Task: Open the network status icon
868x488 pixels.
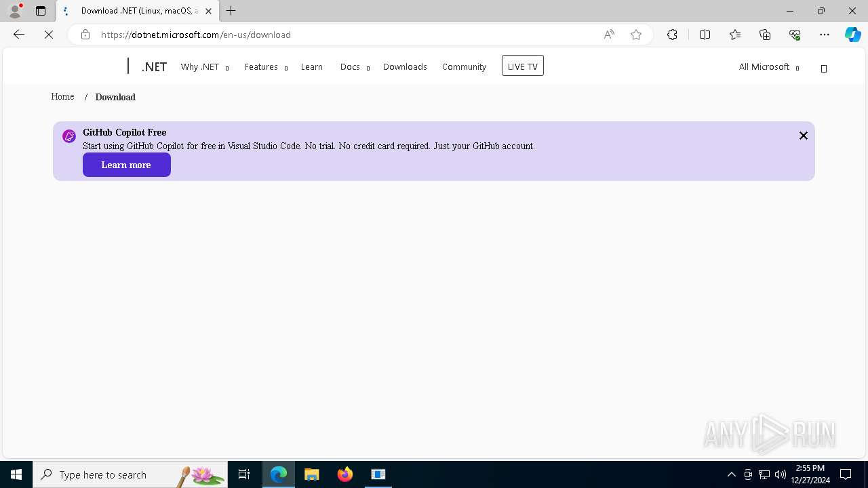Action: (x=764, y=474)
